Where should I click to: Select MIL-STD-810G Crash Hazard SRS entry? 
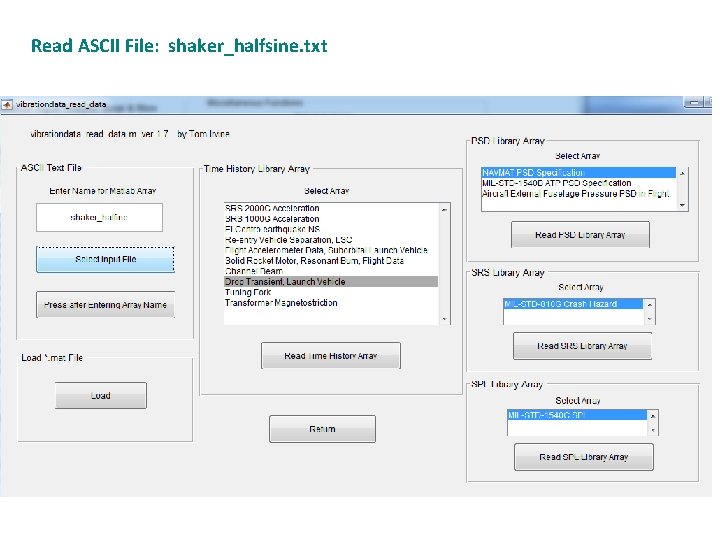click(573, 304)
